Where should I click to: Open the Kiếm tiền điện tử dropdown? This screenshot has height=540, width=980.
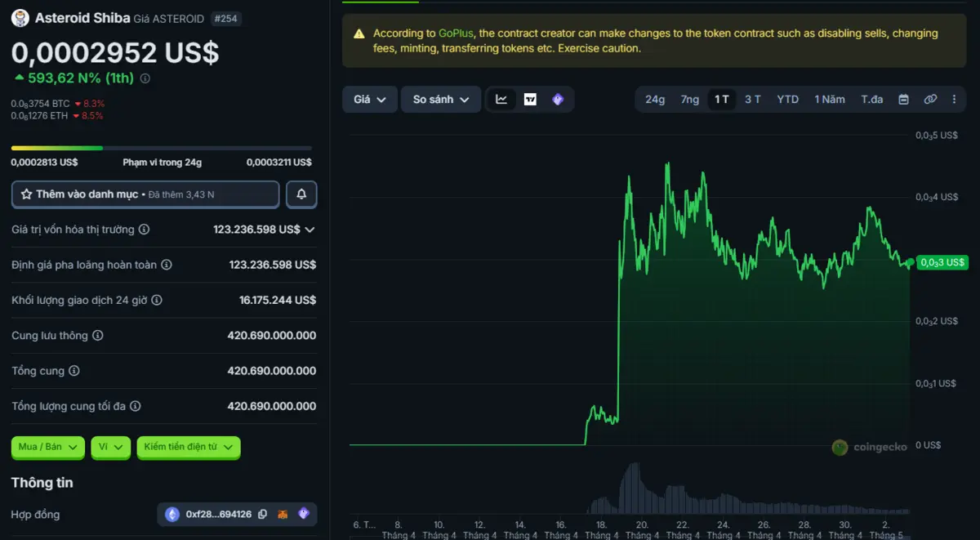click(189, 447)
